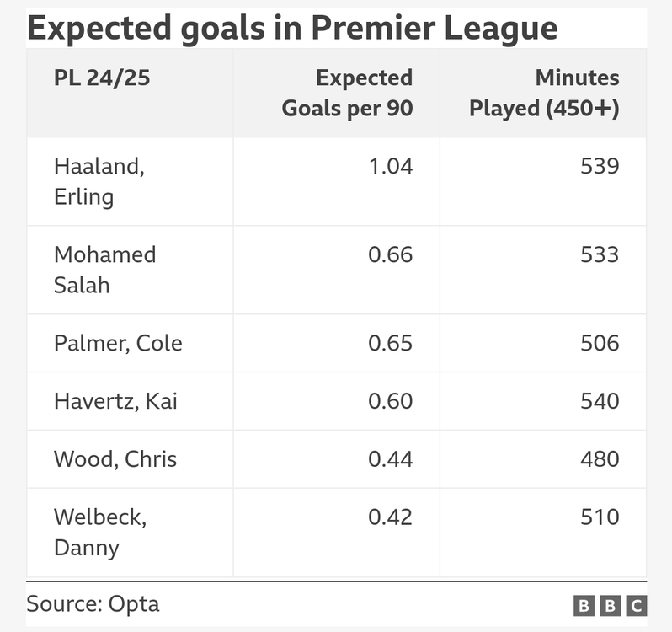Click the 'Minutes Played (450+)' header
672x632 pixels.
544,93
